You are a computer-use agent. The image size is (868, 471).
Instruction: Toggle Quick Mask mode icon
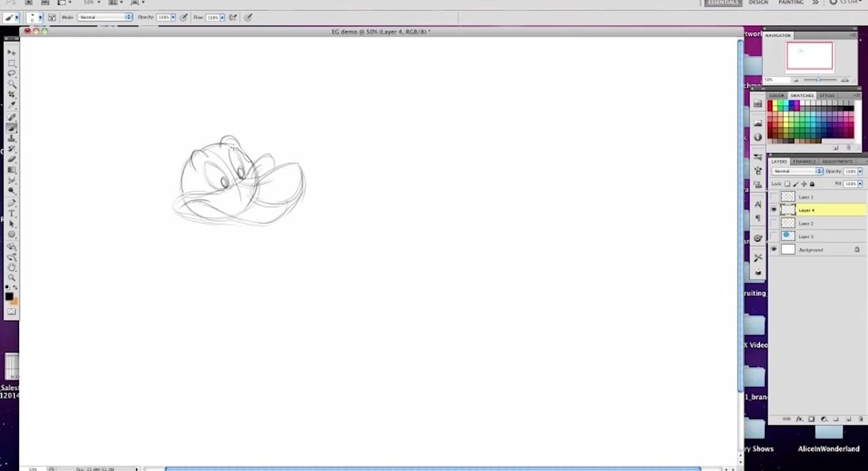tap(12, 312)
